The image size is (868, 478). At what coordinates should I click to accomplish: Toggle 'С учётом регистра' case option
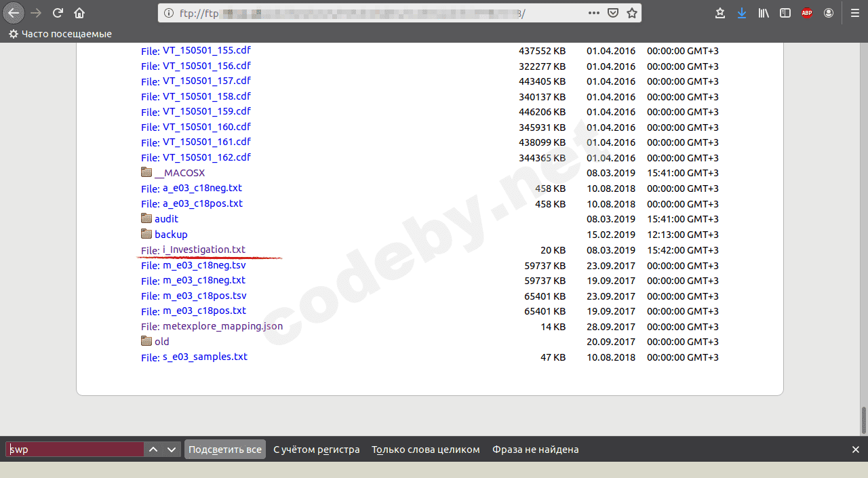click(x=317, y=450)
